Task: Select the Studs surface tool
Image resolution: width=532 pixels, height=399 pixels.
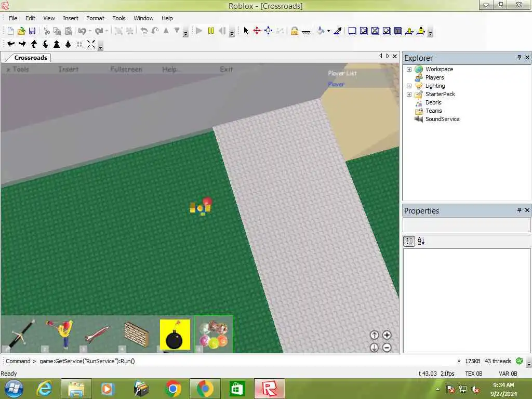Action: click(x=387, y=31)
